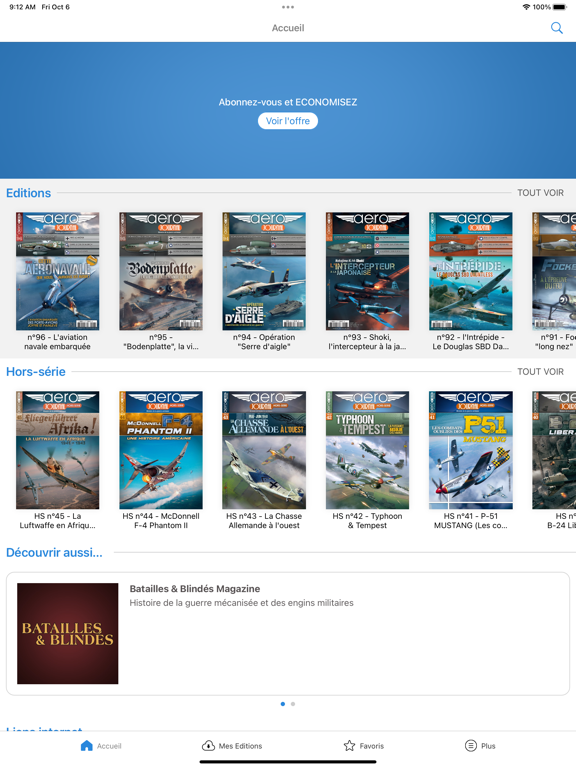Open HS n°45 Fliegerführer Afrika cover
This screenshot has width=576, height=768.
pos(57,450)
